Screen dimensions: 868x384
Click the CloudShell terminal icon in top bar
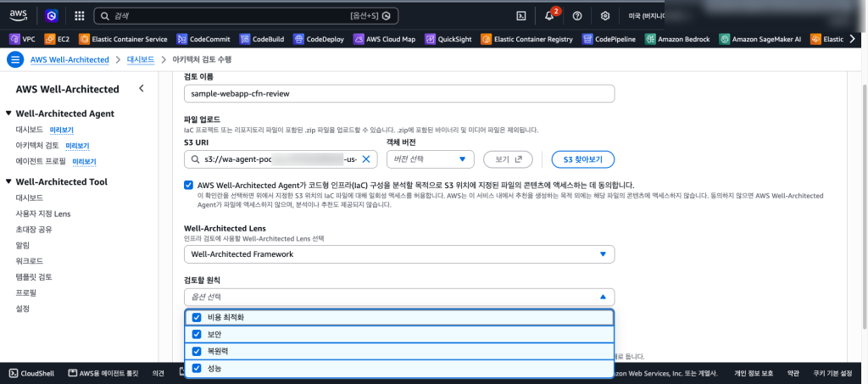click(x=521, y=16)
